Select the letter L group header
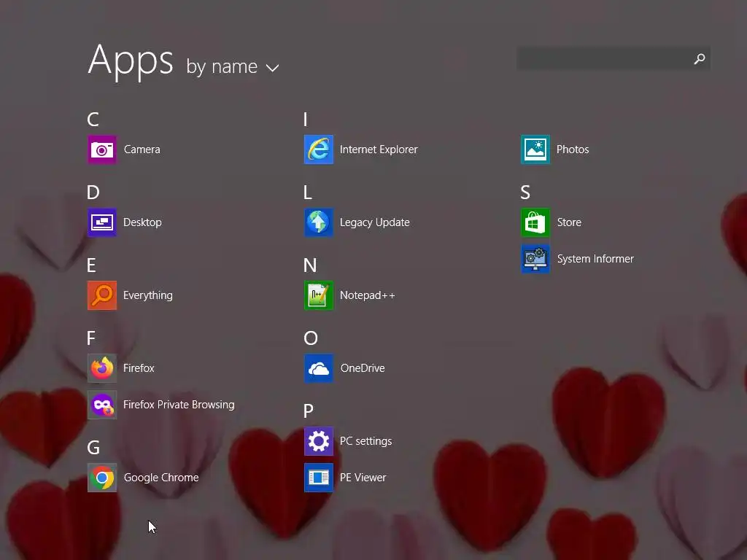Screen dimensions: 747x560 (x=308, y=192)
